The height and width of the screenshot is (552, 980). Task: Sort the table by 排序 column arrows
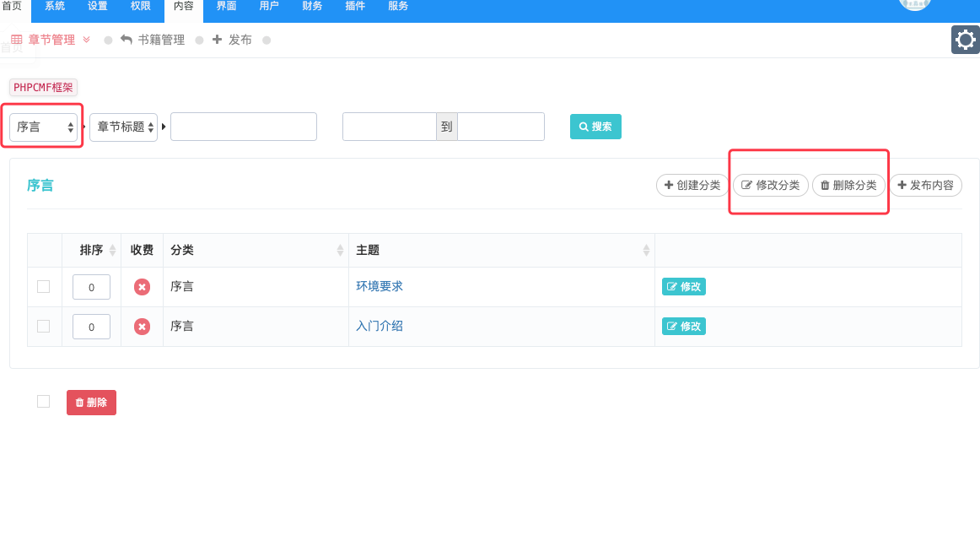(112, 250)
